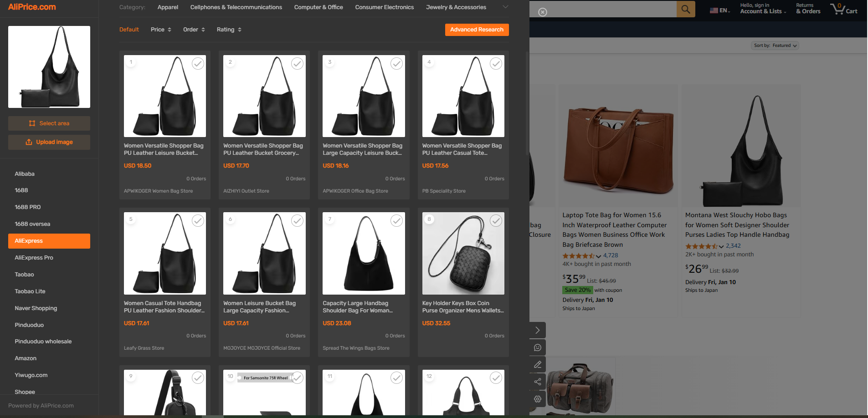Choose Amazon in the platform list
The image size is (868, 418).
[x=26, y=358]
